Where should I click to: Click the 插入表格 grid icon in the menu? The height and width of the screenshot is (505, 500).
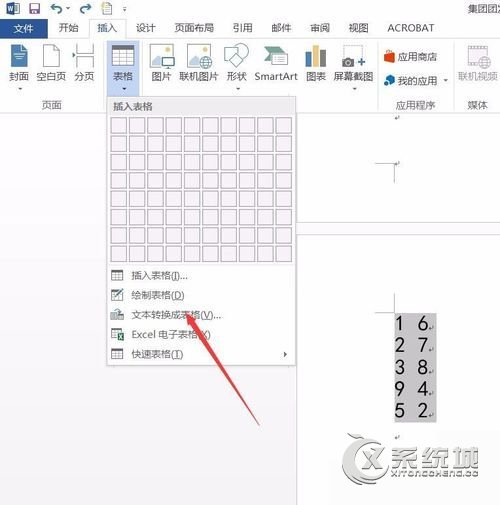tap(117, 275)
